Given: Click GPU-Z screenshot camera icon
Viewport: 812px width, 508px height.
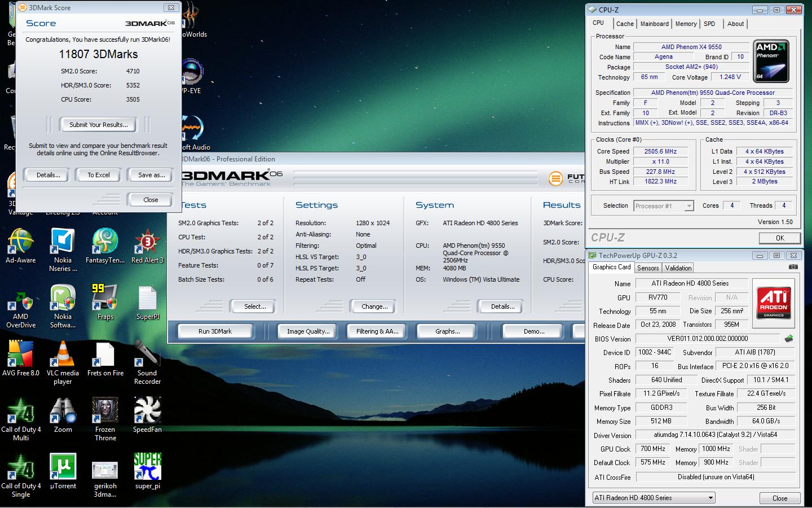Looking at the screenshot, I should coord(793,267).
